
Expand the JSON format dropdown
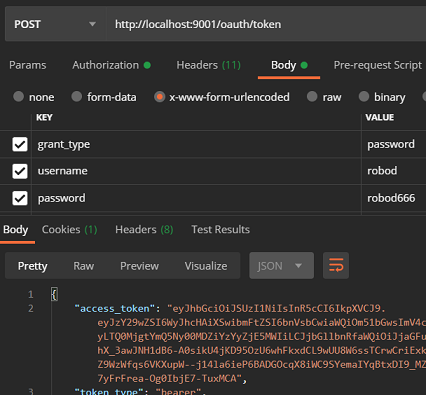[281, 266]
